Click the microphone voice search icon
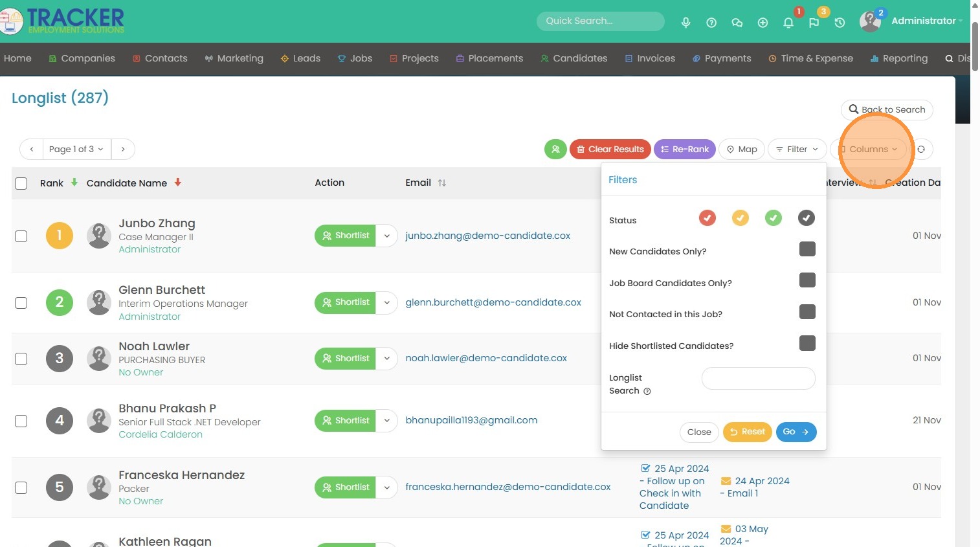Screen dimensions: 980x547 pyautogui.click(x=685, y=23)
